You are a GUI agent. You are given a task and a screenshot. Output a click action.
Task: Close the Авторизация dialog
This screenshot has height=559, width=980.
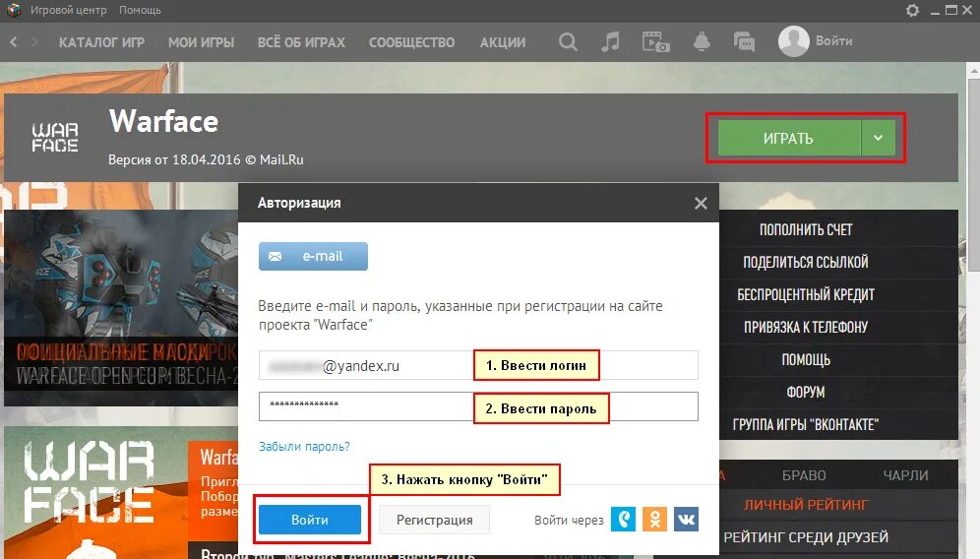tap(701, 203)
